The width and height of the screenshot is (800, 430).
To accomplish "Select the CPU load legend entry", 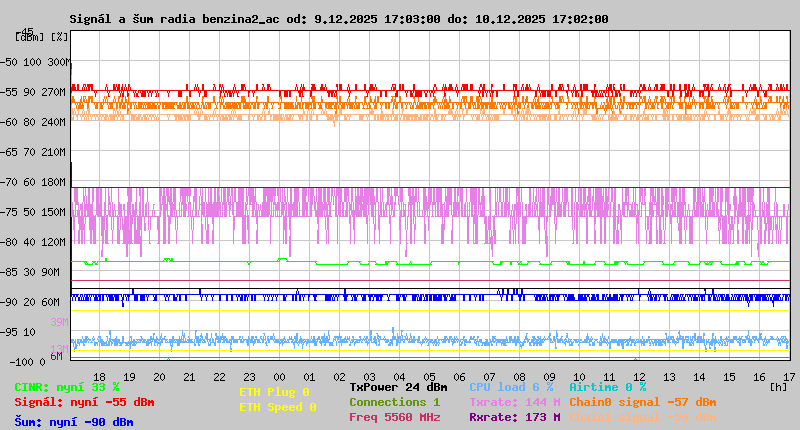I will click(x=511, y=387).
